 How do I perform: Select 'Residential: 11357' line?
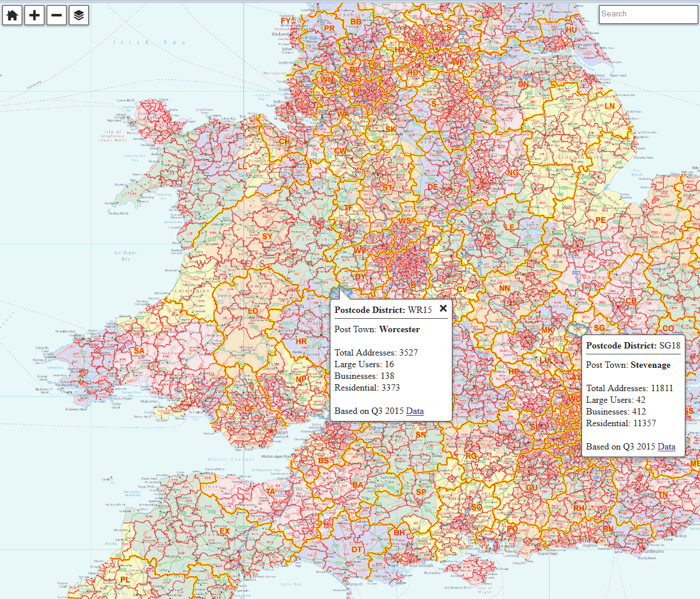(621, 423)
